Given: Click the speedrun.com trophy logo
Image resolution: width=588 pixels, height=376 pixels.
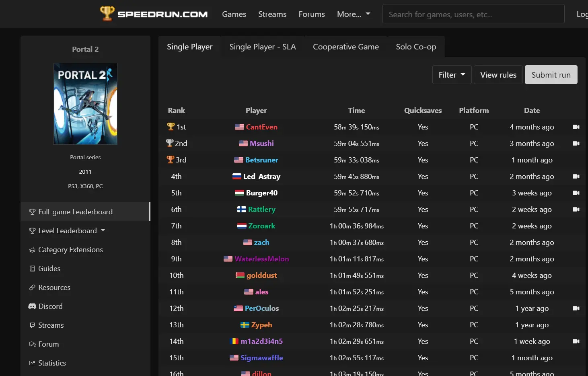Looking at the screenshot, I should coord(107,13).
